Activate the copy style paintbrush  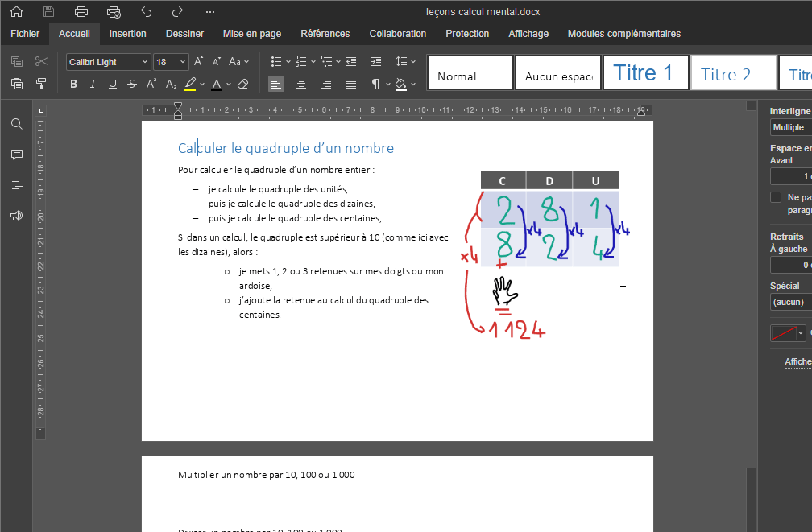pos(41,84)
